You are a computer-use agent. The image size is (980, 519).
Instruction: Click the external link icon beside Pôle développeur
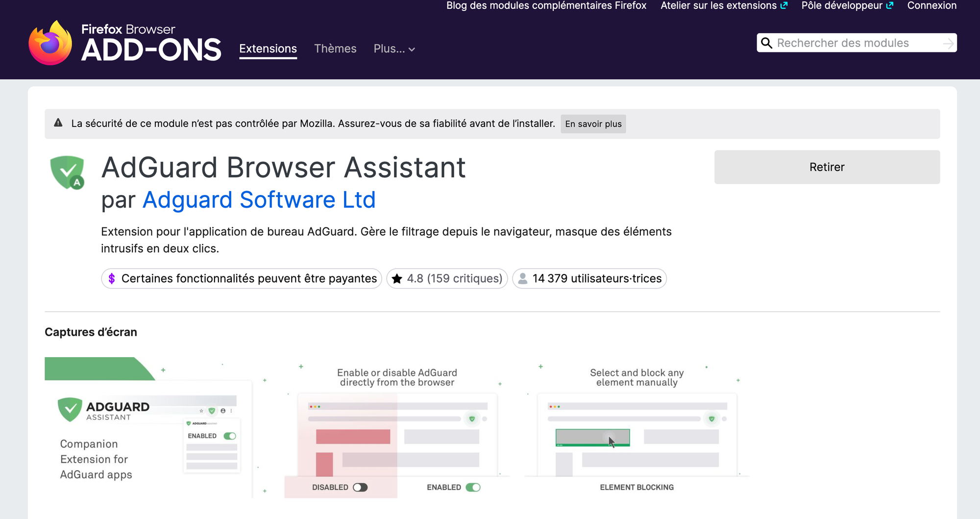[890, 5]
